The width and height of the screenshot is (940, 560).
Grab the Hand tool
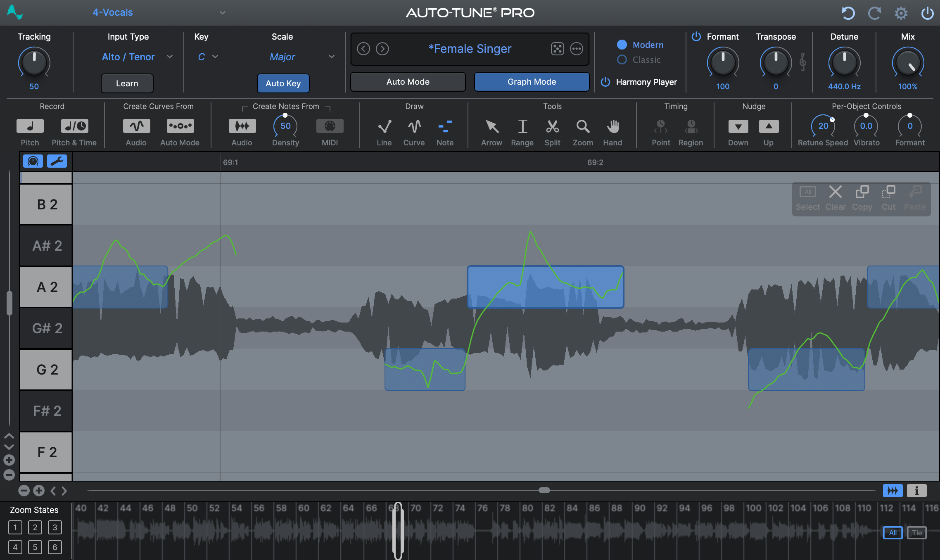click(612, 127)
